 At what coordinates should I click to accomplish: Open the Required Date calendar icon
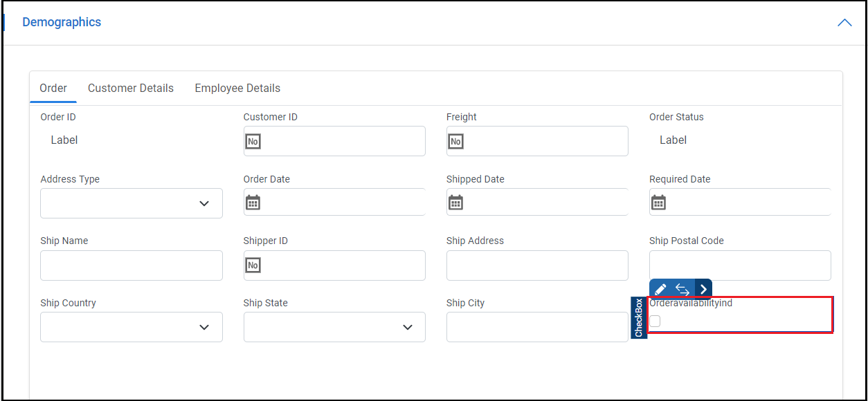(x=659, y=203)
